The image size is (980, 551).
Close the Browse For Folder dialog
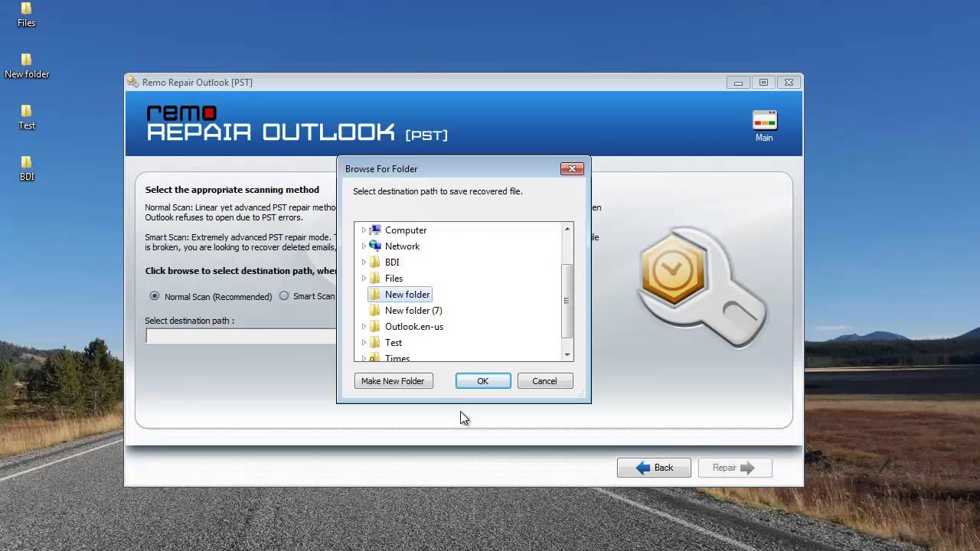(572, 168)
